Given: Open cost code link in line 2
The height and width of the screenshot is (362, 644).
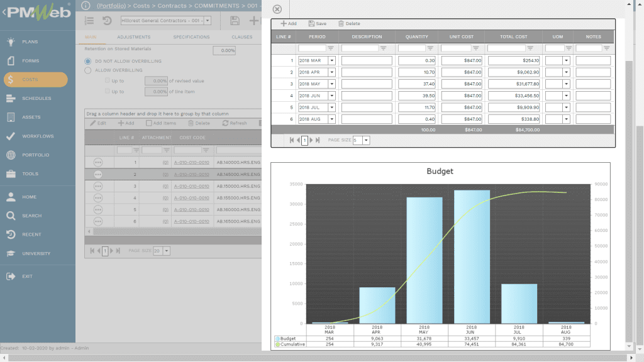Looking at the screenshot, I should (191, 175).
